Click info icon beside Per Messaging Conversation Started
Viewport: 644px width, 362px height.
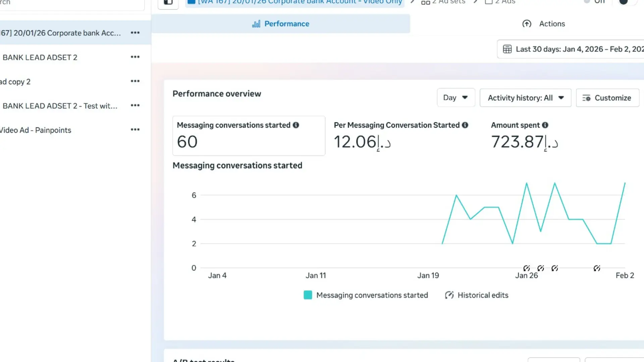point(465,125)
